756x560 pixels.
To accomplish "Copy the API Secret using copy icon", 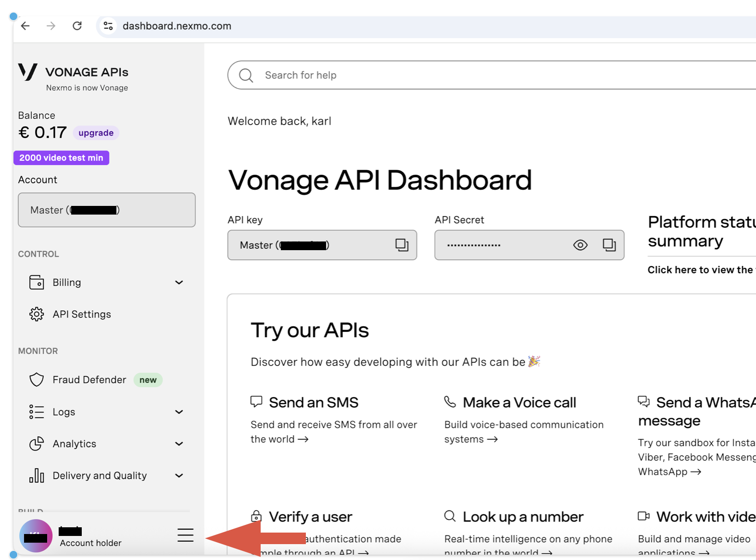I will (609, 245).
